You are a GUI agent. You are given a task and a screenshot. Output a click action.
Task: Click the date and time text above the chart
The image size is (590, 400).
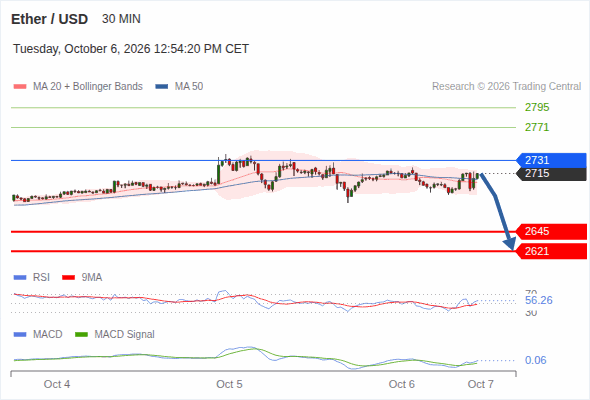(131, 49)
